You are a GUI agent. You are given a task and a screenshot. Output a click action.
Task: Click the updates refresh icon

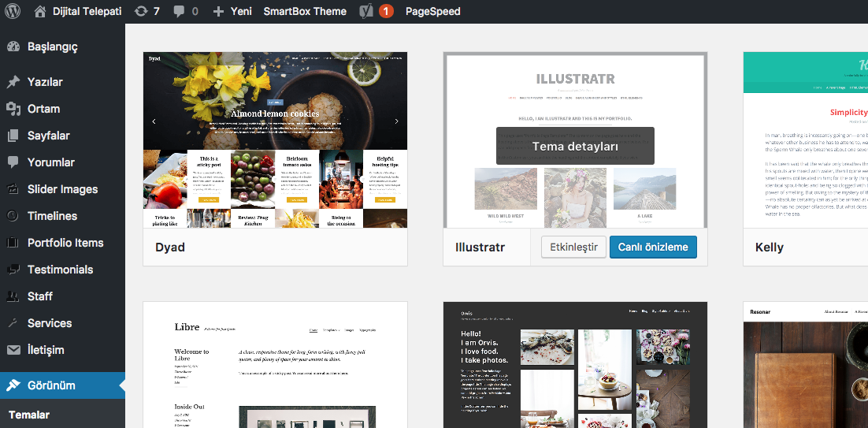(141, 11)
